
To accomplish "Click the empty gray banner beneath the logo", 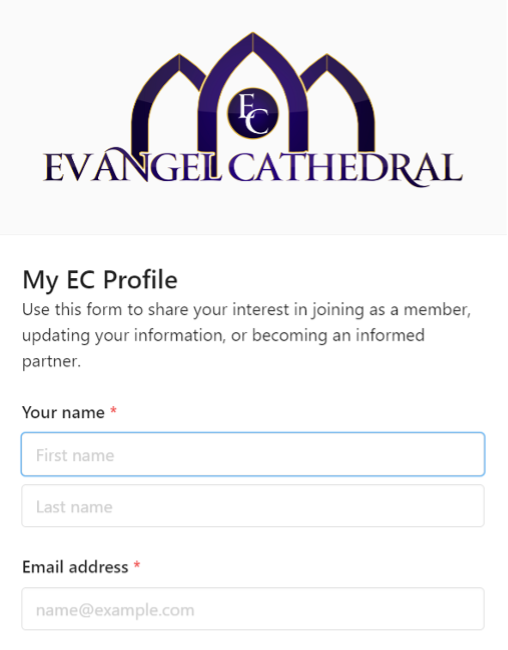I will pos(253,211).
